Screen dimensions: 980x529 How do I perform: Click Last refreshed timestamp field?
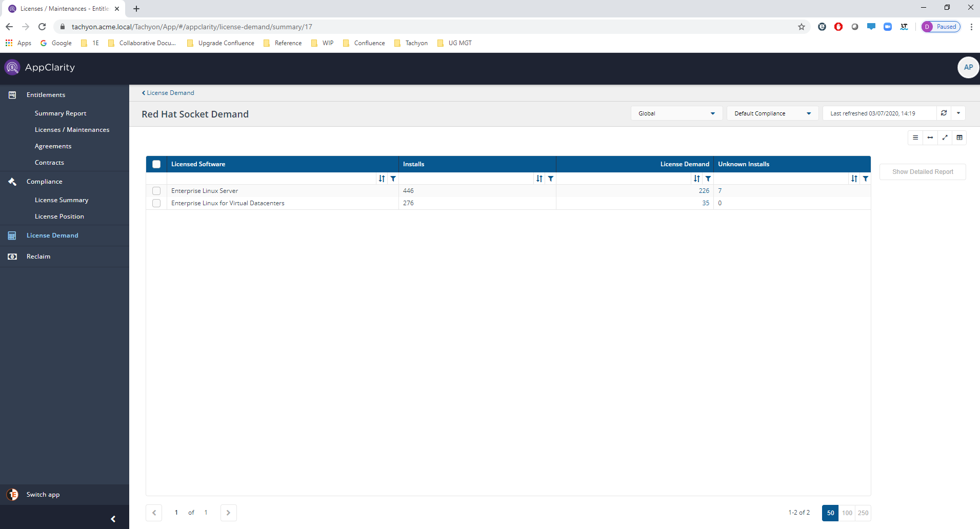(879, 113)
